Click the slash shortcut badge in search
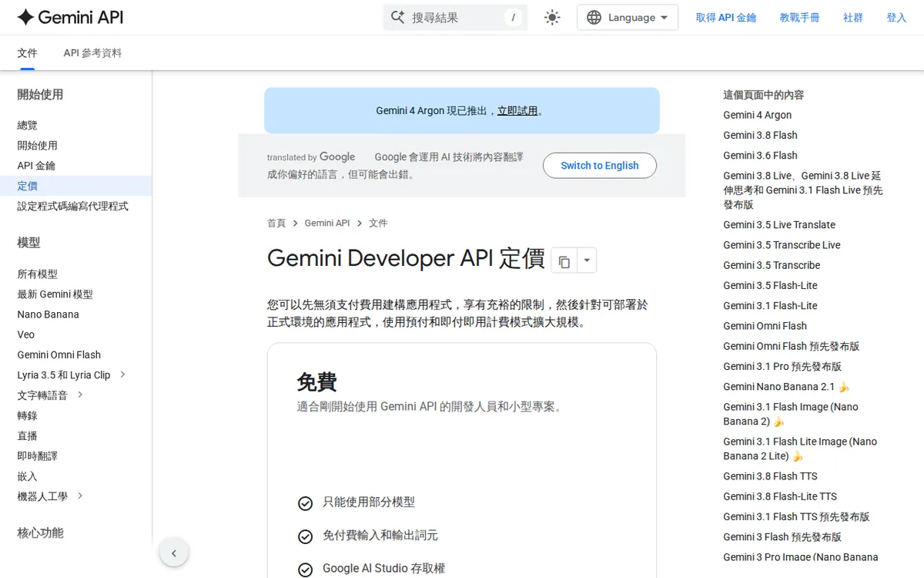 coord(513,18)
